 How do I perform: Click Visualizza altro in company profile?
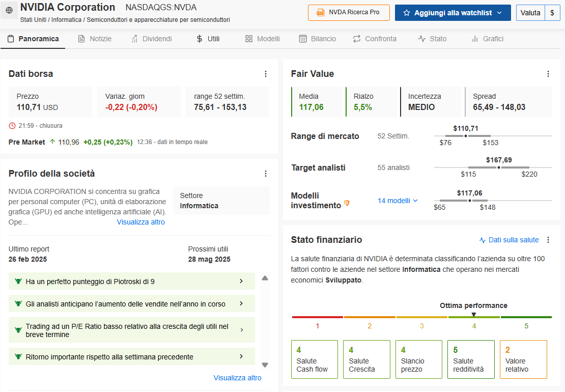click(x=141, y=222)
